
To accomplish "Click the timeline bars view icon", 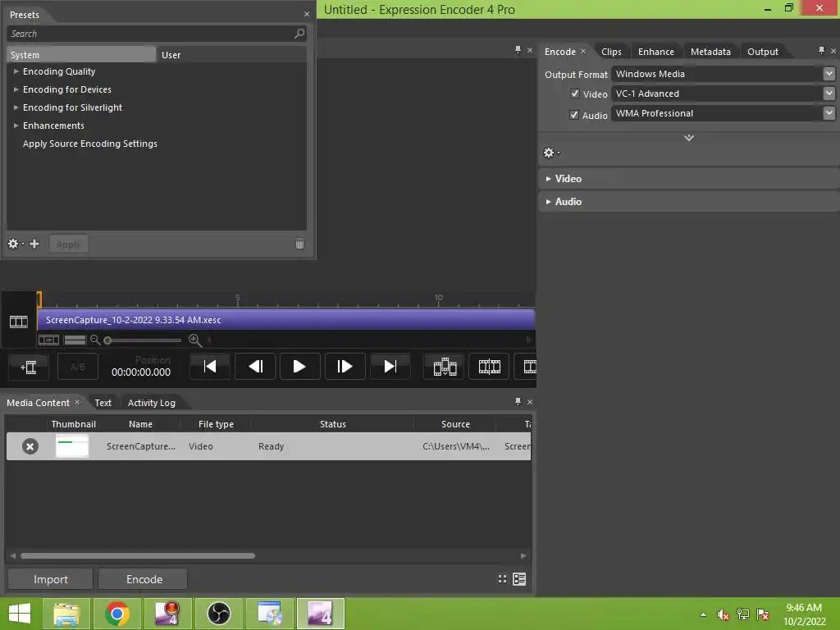I will (75, 340).
